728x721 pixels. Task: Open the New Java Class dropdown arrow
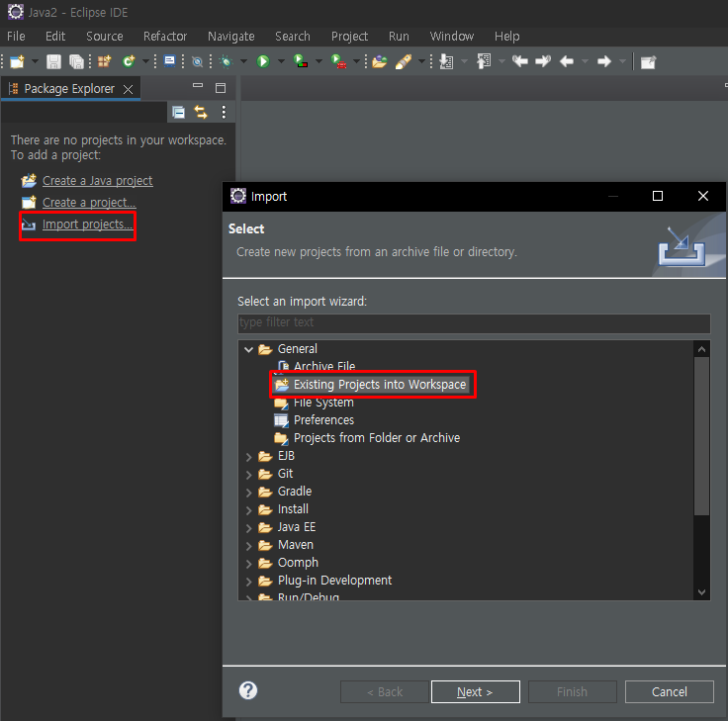click(x=145, y=61)
